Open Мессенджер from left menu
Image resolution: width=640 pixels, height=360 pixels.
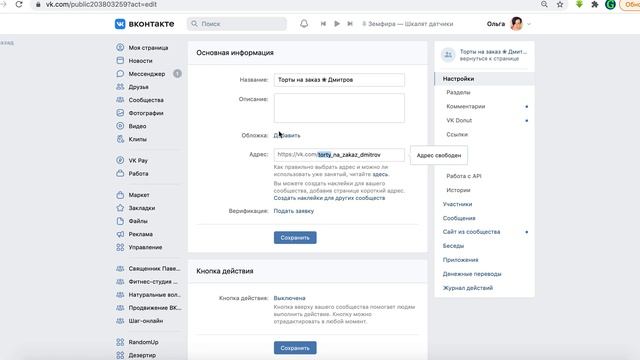[x=141, y=74]
